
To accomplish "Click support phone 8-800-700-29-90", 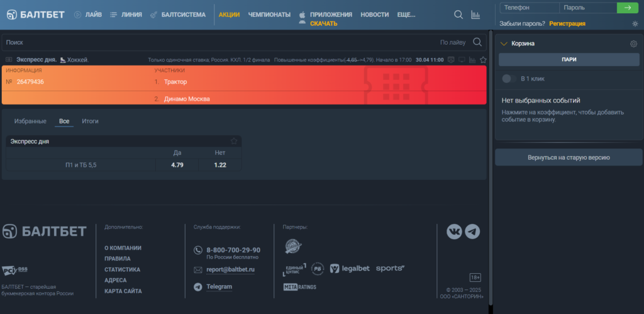I will click(233, 250).
